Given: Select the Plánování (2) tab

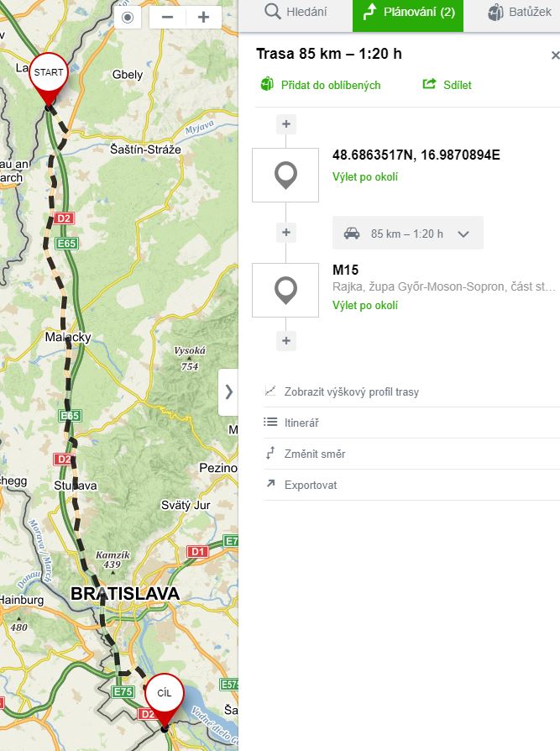Looking at the screenshot, I should click(x=408, y=13).
